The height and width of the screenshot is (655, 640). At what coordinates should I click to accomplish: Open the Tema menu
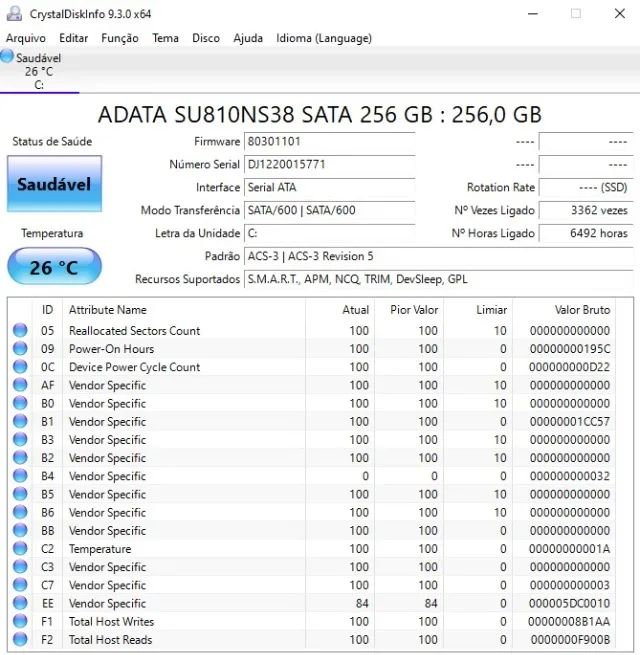[165, 38]
